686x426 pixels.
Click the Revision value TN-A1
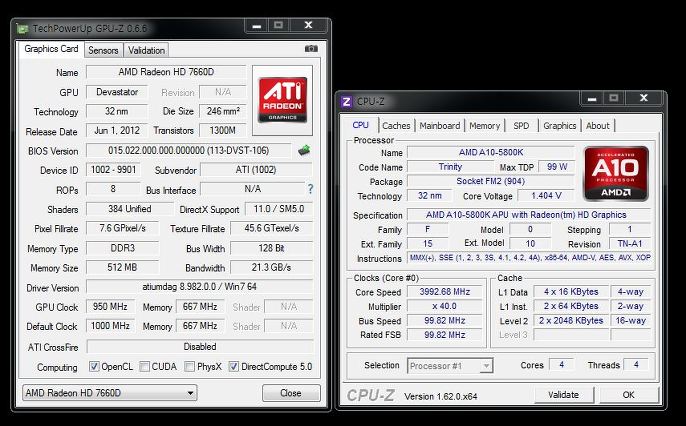(630, 244)
